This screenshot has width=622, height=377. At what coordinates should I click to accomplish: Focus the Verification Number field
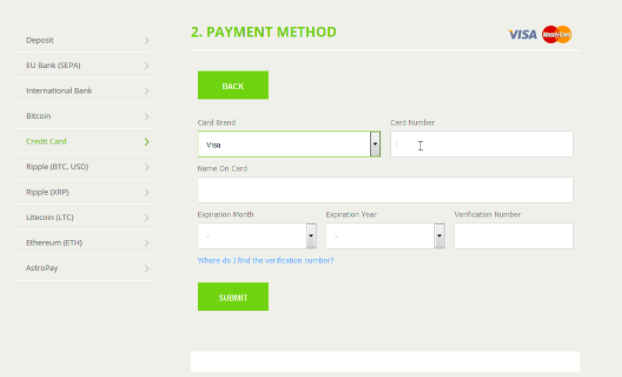click(514, 236)
